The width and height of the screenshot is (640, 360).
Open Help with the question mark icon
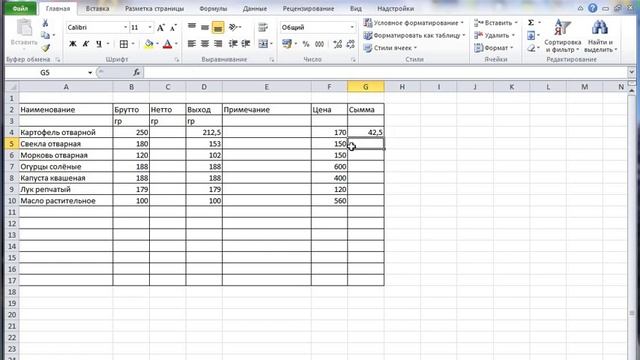(593, 8)
